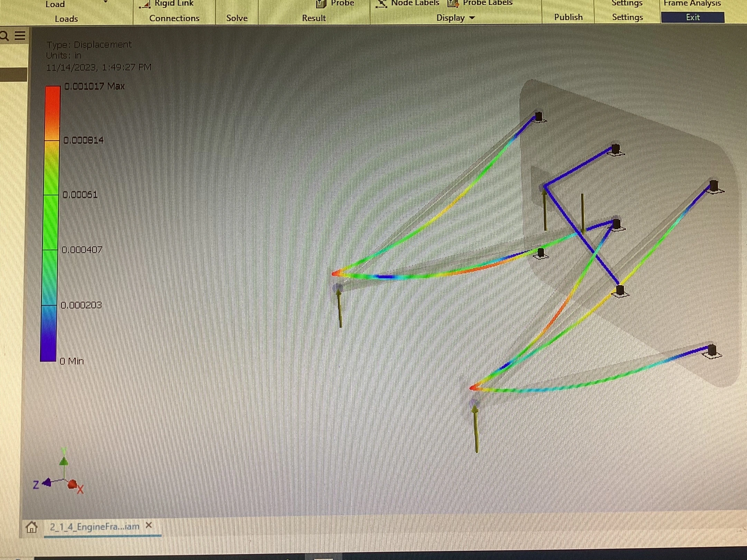
Task: Click Exit Frame Analysis button
Action: 693,17
